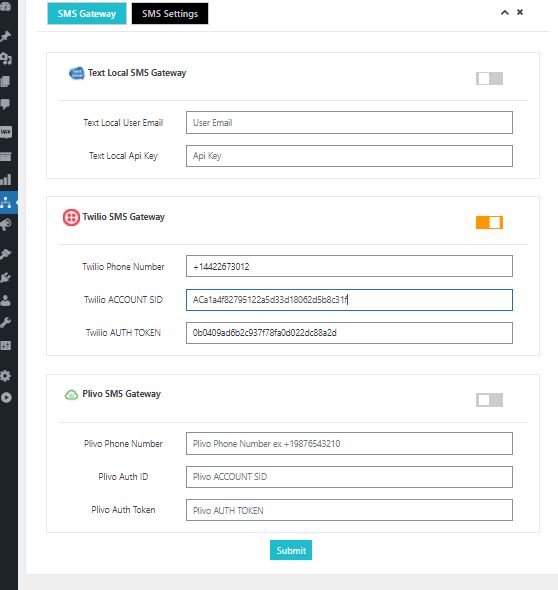
Task: Enable the Text Local SMS Gateway toggle
Action: click(x=489, y=79)
